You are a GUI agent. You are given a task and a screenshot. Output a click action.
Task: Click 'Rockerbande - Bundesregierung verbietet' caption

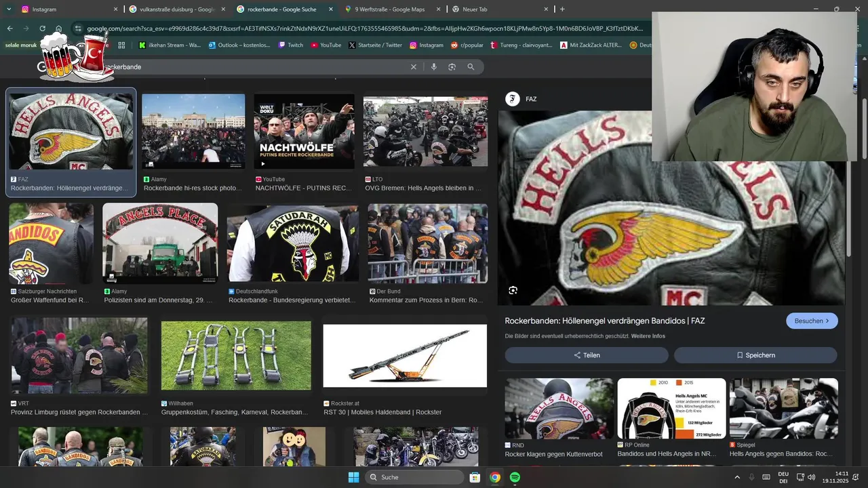click(x=292, y=300)
